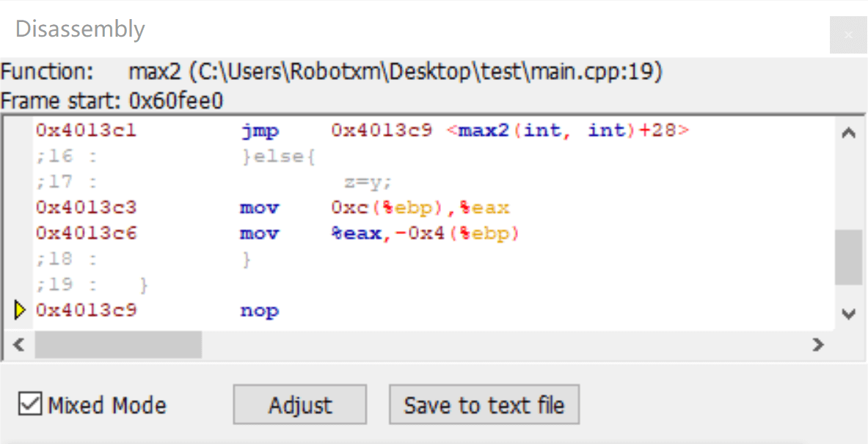Viewport: 868px width, 444px height.
Task: Select the jmp instruction at 0x4013c1
Action: click(260, 131)
